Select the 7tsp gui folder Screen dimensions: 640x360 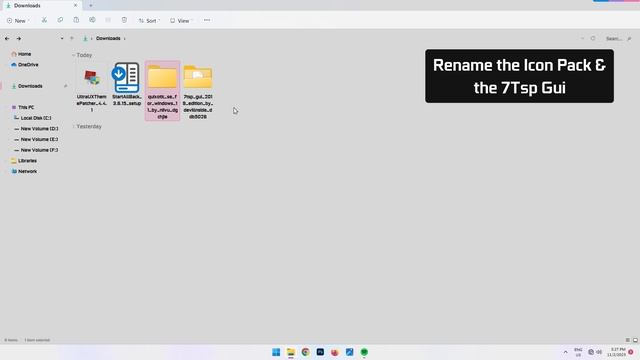[x=198, y=91]
